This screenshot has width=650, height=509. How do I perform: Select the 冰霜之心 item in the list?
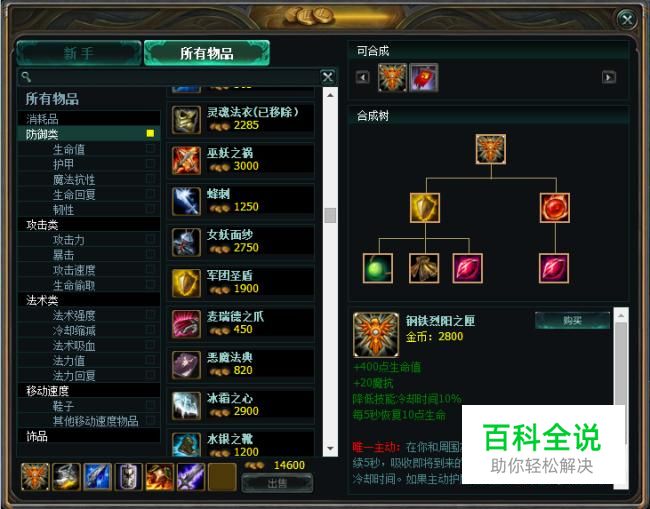240,406
